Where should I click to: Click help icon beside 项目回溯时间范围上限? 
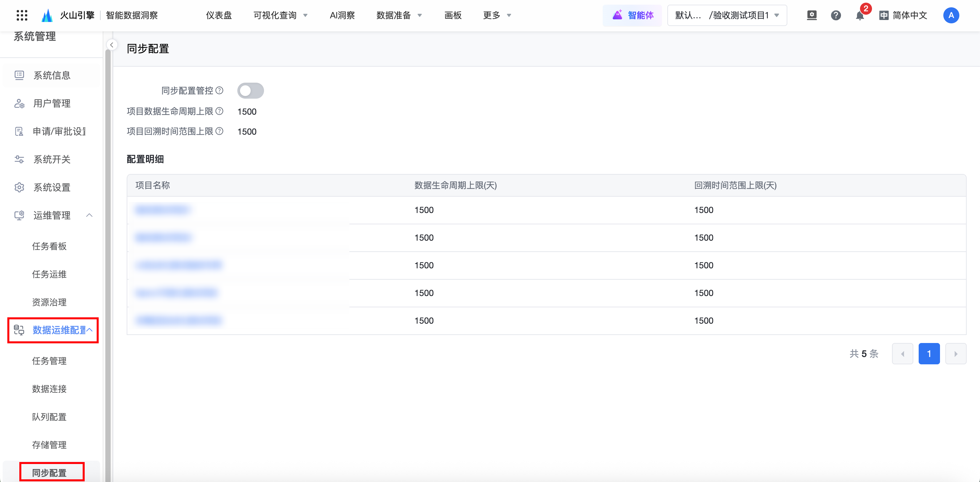[220, 131]
